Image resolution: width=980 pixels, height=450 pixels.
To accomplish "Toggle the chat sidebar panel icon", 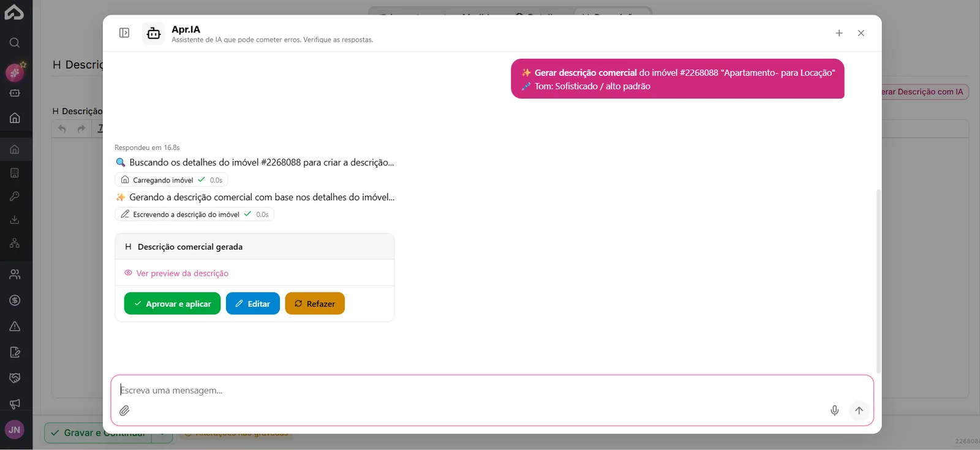I will (x=124, y=32).
